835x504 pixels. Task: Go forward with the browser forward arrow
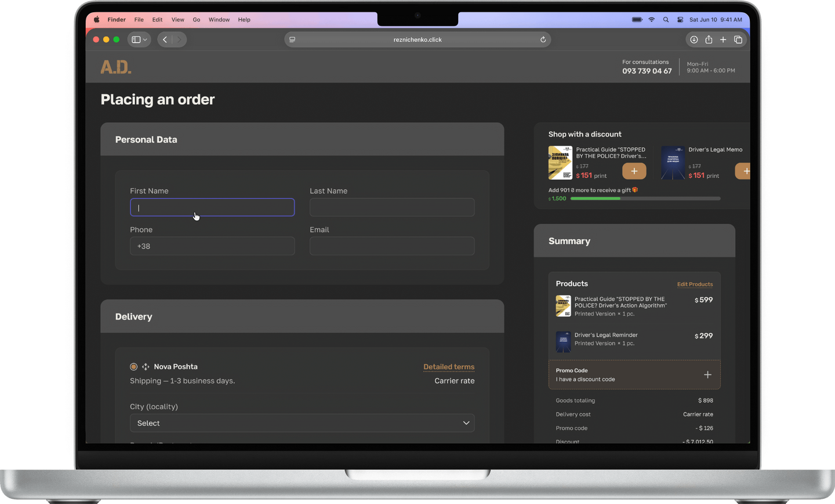click(x=179, y=39)
